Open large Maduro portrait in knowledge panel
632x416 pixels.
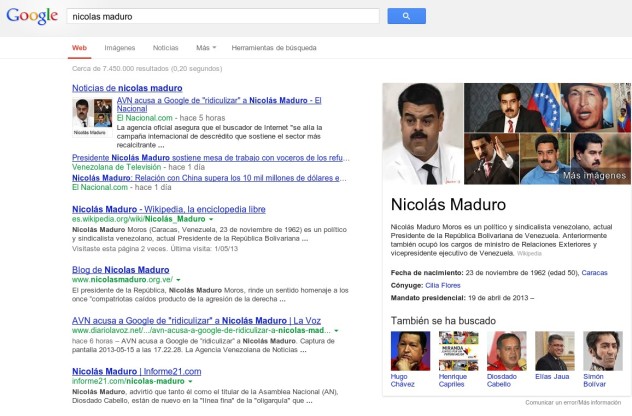[x=423, y=133]
